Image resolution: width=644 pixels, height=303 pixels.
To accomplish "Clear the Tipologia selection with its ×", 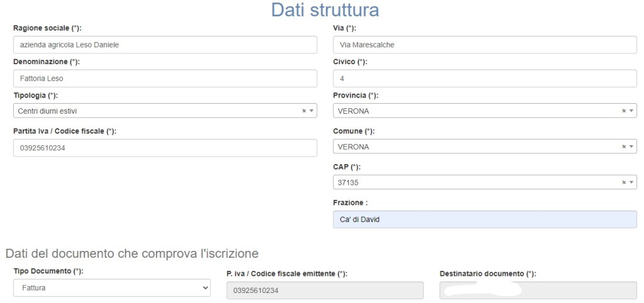I will click(x=304, y=111).
